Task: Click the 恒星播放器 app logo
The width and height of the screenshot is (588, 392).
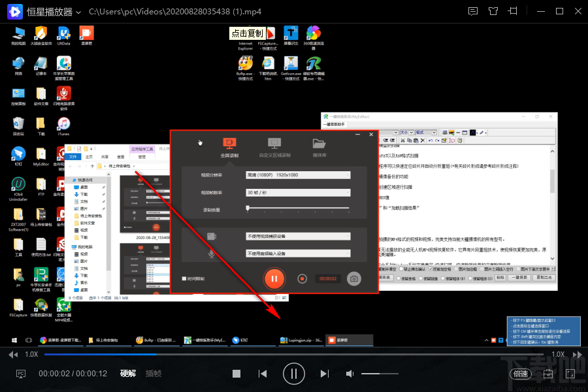Action: (15, 12)
